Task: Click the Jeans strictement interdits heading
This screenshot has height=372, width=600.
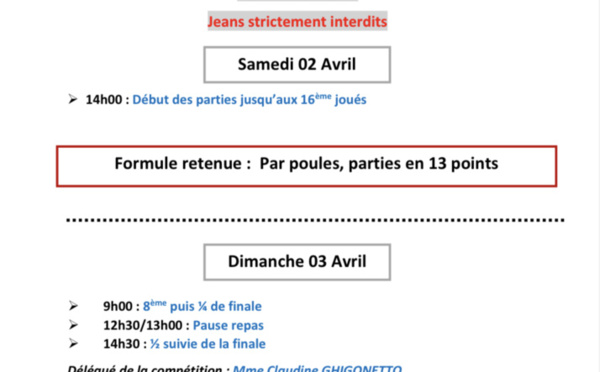Action: (297, 21)
